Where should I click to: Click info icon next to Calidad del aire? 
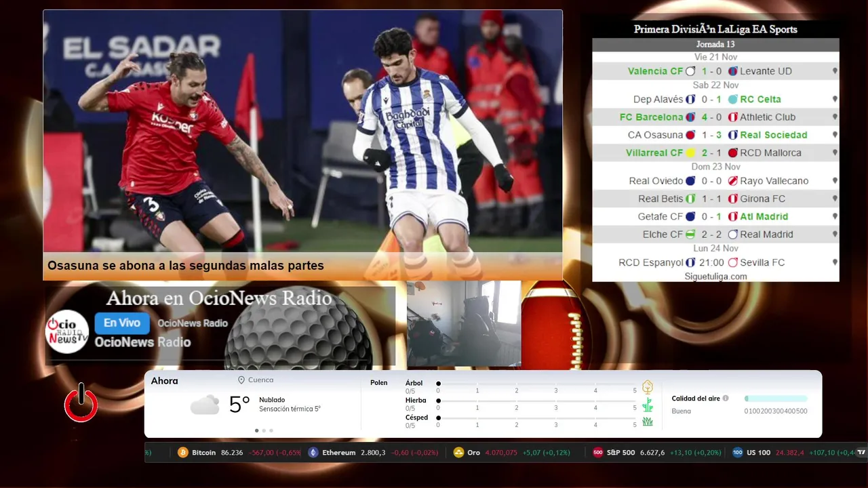726,399
